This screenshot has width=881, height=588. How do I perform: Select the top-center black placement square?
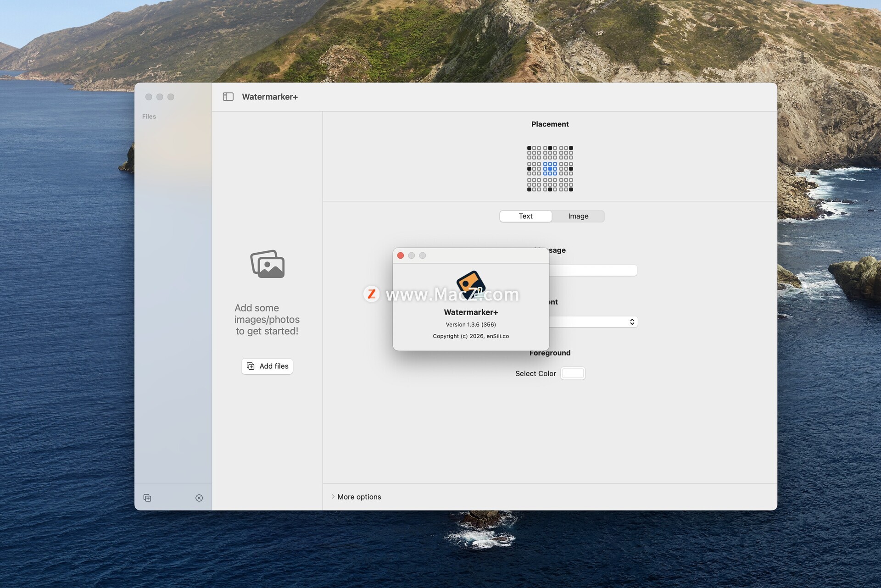tap(550, 148)
